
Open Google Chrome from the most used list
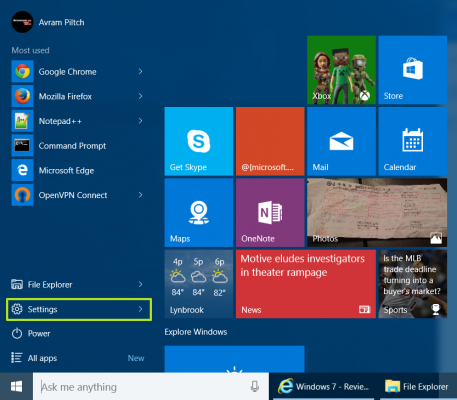pos(78,71)
